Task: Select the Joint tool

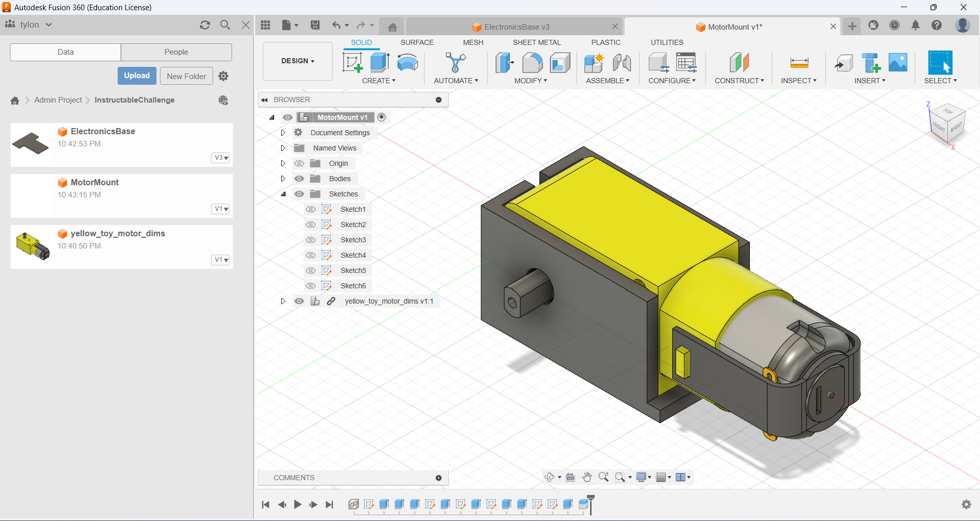Action: [622, 63]
